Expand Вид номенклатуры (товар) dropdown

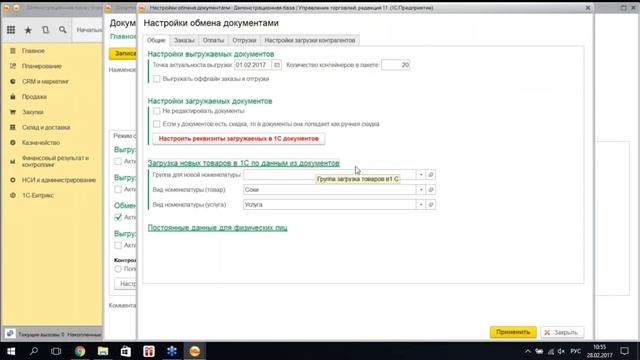point(421,190)
